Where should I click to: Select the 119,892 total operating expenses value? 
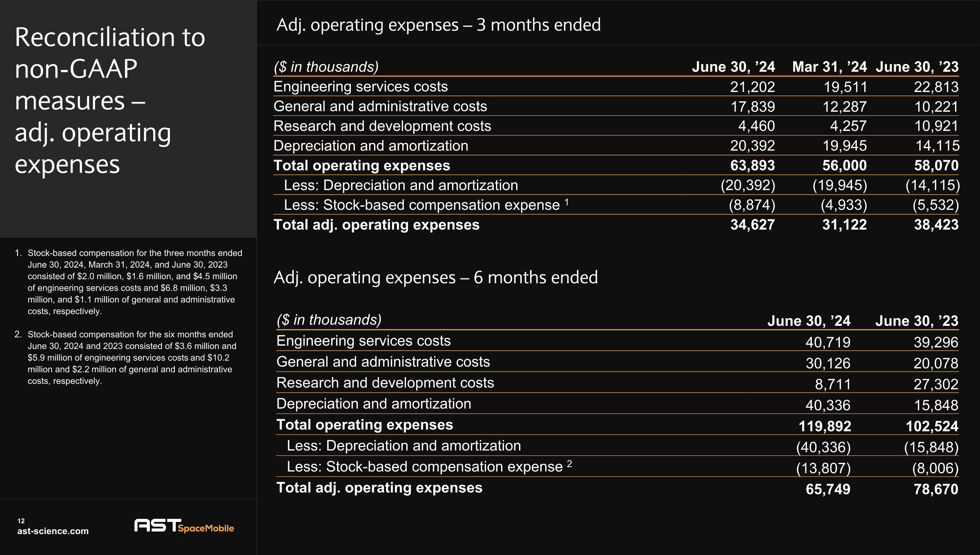825,426
